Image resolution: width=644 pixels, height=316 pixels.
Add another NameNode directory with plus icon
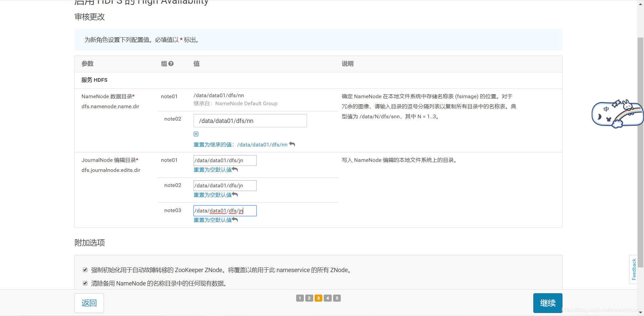tap(196, 134)
